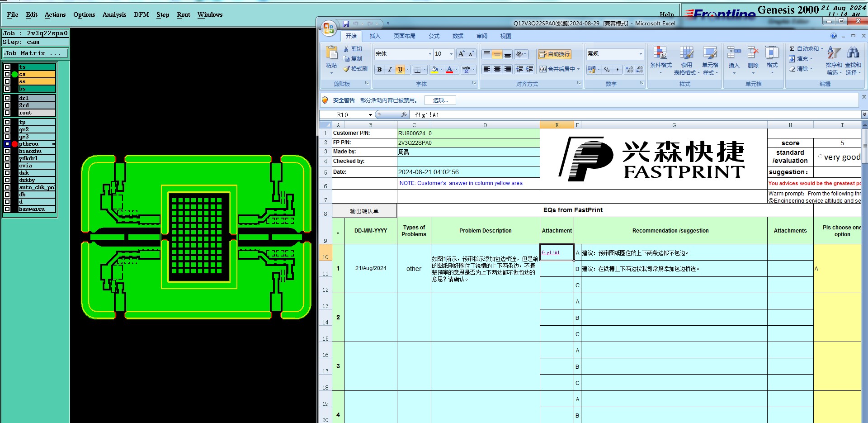Open Find and Select binoculars

[x=853, y=60]
